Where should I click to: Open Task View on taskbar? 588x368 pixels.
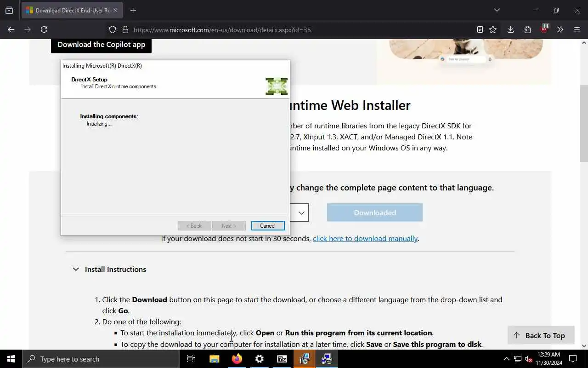(x=191, y=359)
